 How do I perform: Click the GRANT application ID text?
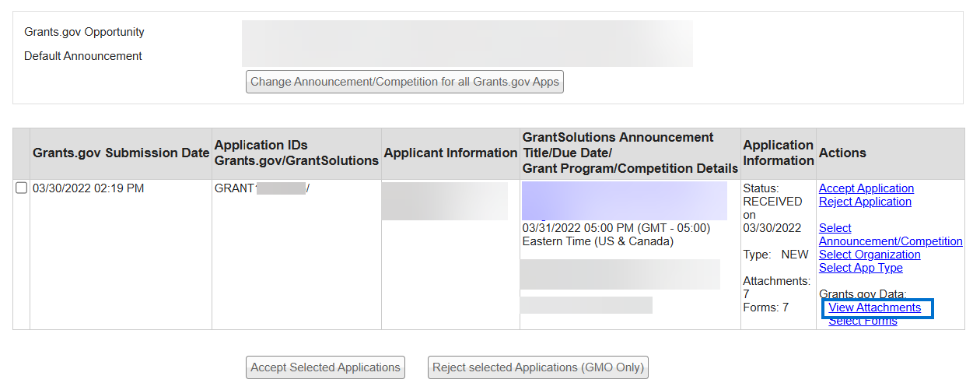pos(235,188)
